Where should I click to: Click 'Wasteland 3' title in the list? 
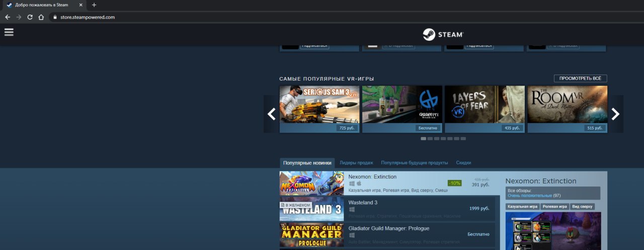click(363, 203)
